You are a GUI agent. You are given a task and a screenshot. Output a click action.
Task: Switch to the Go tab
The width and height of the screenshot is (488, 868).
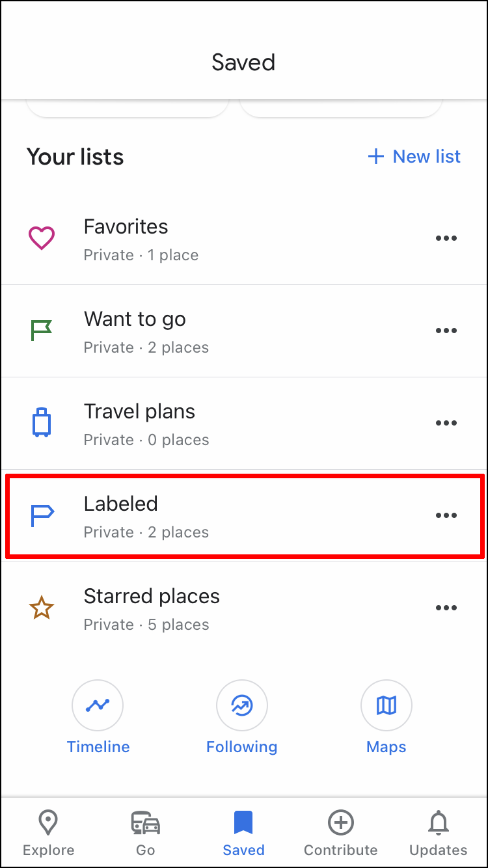146,833
